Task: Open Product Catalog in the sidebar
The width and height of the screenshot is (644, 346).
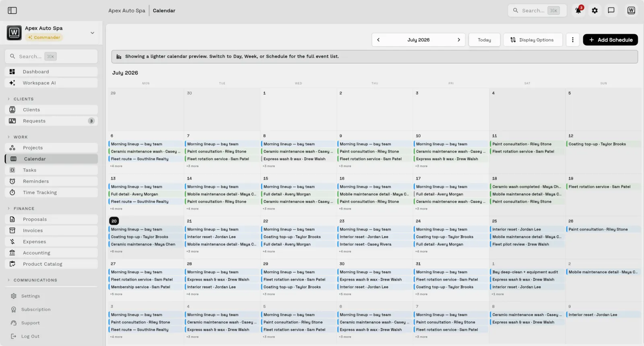Action: (x=51, y=264)
